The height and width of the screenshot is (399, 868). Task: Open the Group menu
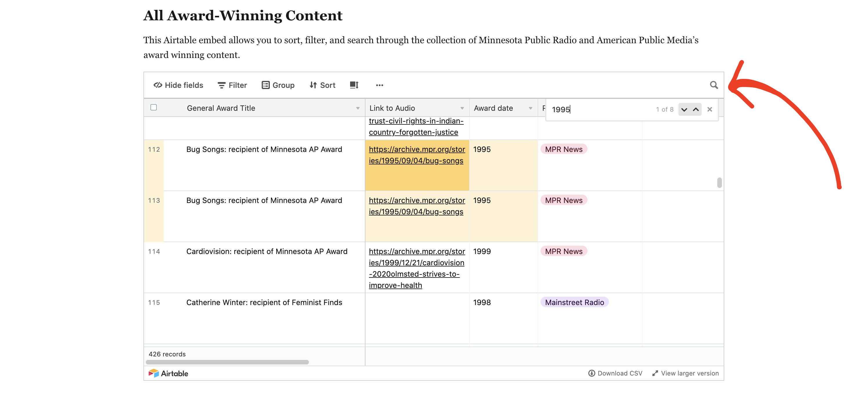click(x=278, y=85)
